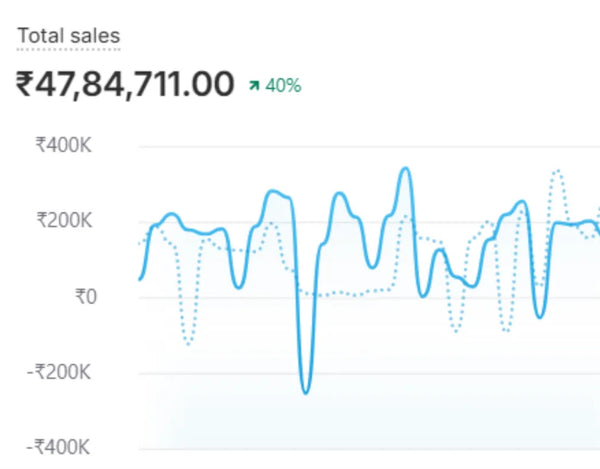Click the "Total sales" heading

68,36
